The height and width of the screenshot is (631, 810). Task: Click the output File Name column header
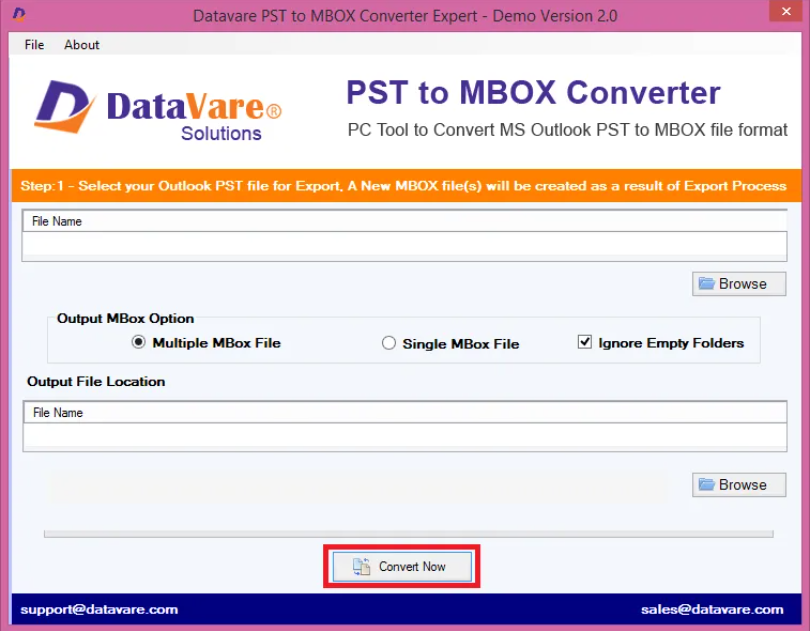click(404, 412)
